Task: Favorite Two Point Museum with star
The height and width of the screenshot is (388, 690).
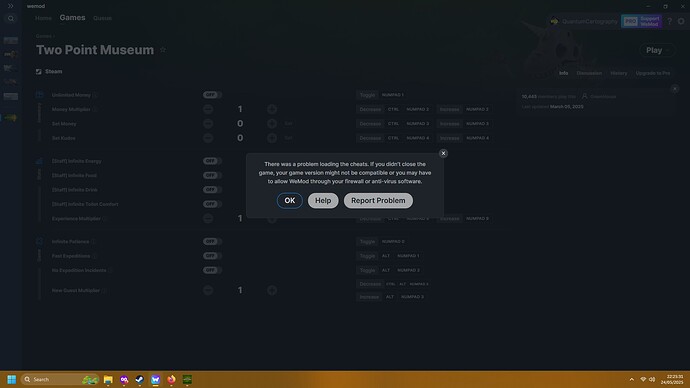Action: click(x=163, y=50)
